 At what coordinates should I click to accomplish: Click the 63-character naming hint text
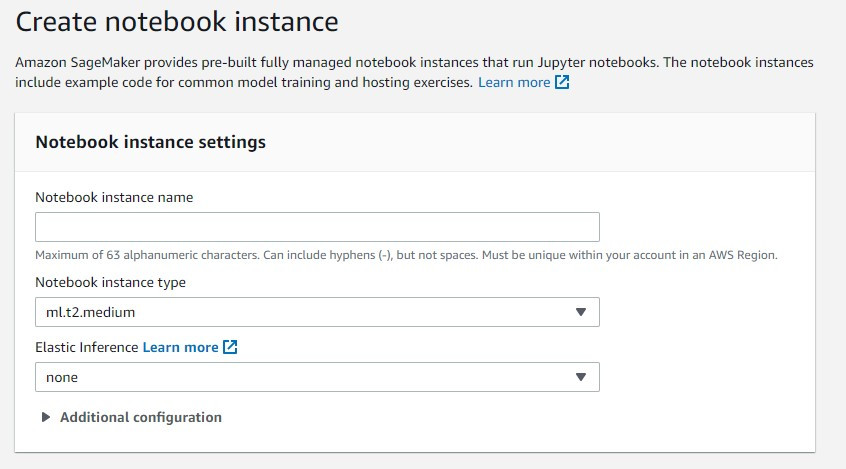pos(406,255)
